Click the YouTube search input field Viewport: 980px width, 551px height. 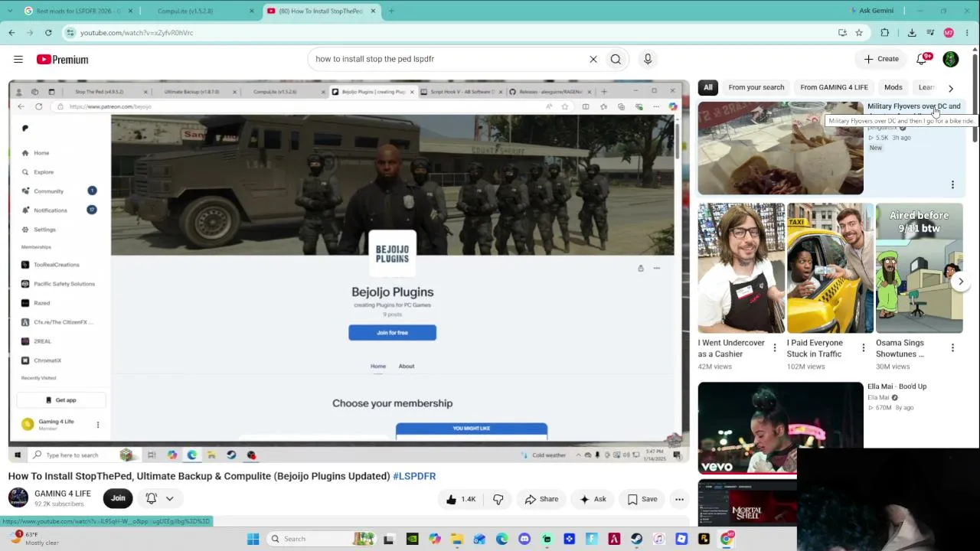coord(448,59)
